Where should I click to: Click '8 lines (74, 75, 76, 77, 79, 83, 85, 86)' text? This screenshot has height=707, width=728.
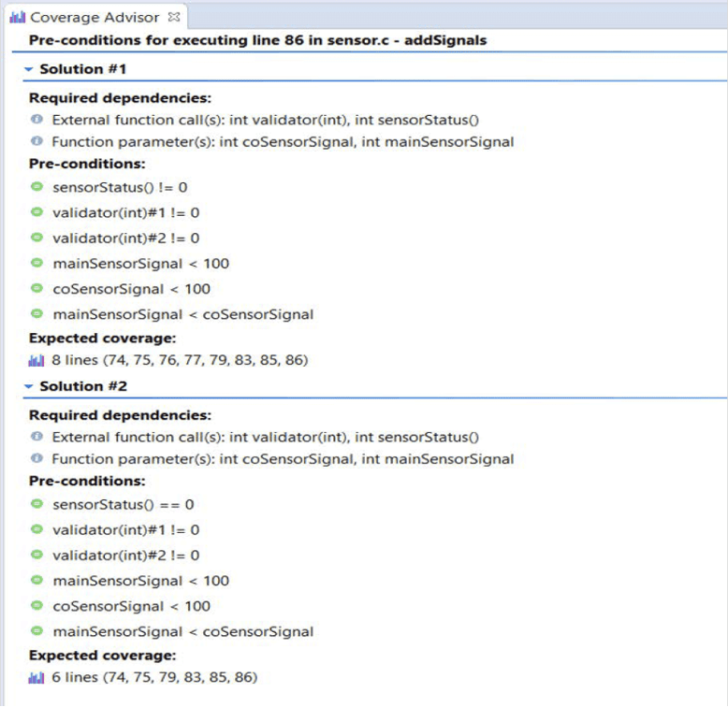click(180, 360)
